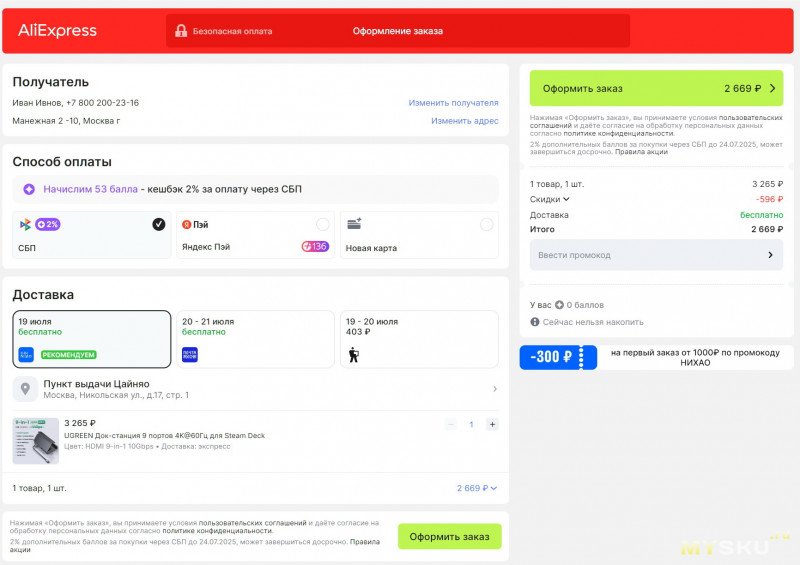Click the AliExpress logo
The width and height of the screenshot is (800, 565).
point(57,31)
